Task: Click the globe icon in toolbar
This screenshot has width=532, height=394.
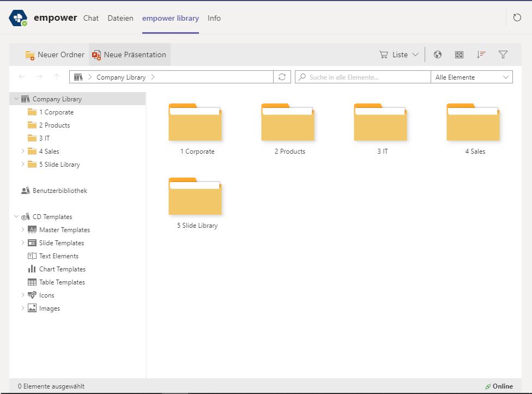Action: pos(437,54)
